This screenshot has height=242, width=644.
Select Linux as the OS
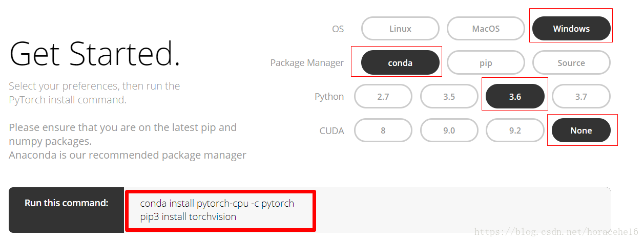[x=400, y=29]
